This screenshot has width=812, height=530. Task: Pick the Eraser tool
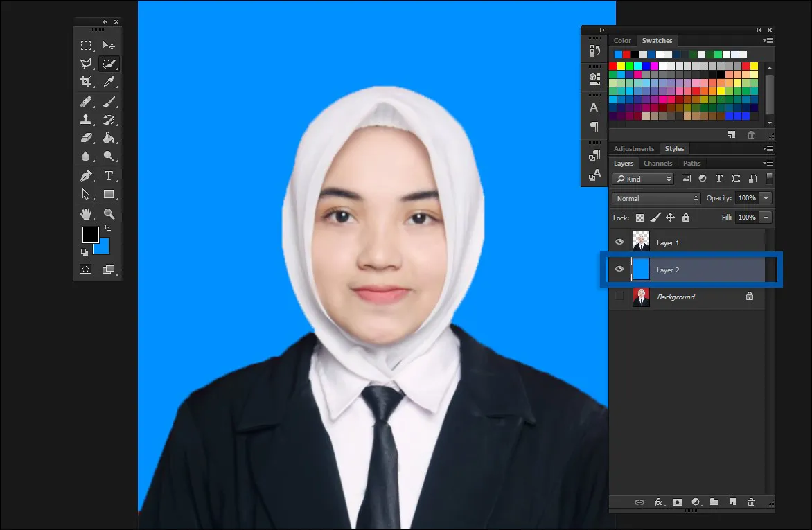point(87,138)
